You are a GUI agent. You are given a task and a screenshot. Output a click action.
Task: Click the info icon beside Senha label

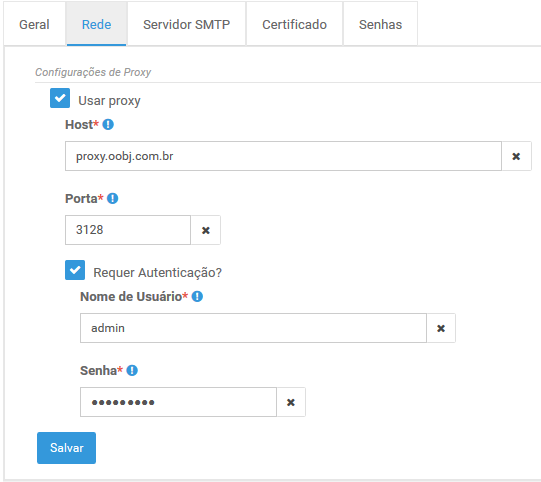tap(132, 370)
